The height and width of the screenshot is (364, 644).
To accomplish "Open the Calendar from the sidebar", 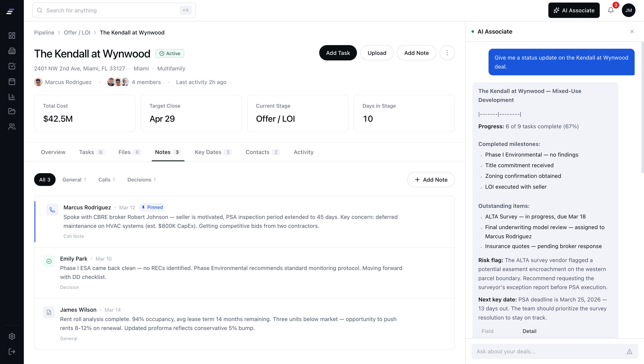I will coord(12,81).
